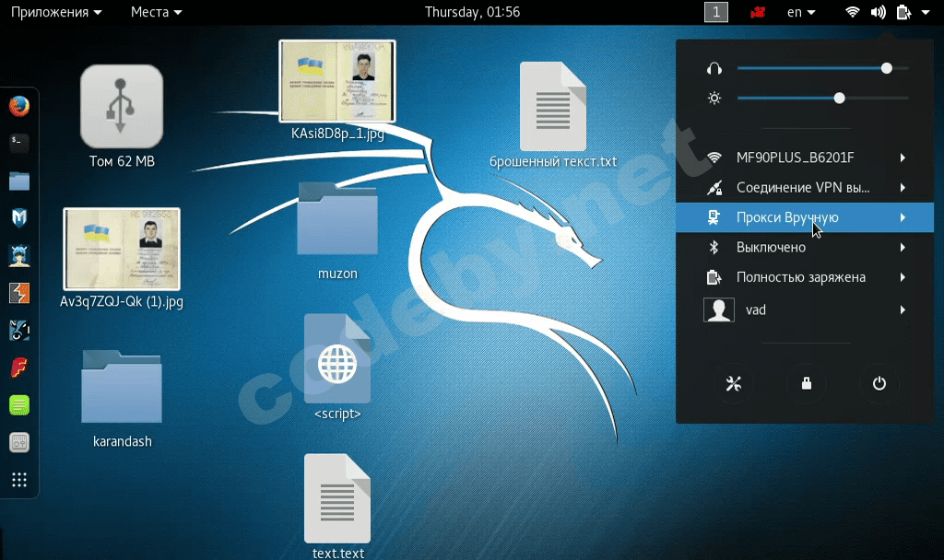
Task: Launch Burp Suite from the dock
Action: click(x=19, y=293)
